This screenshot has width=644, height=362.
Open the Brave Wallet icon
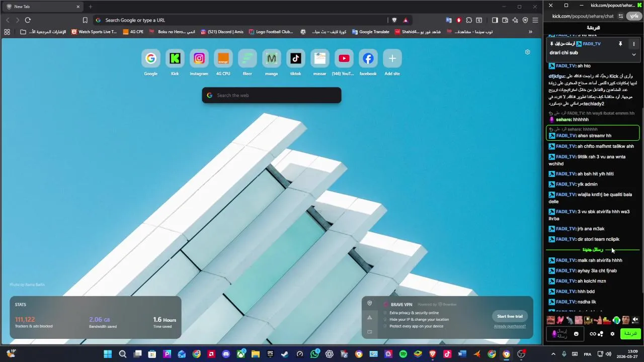(x=505, y=20)
